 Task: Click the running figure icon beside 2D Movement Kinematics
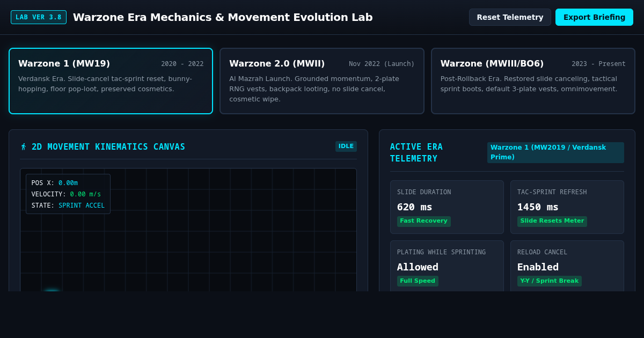tap(23, 147)
